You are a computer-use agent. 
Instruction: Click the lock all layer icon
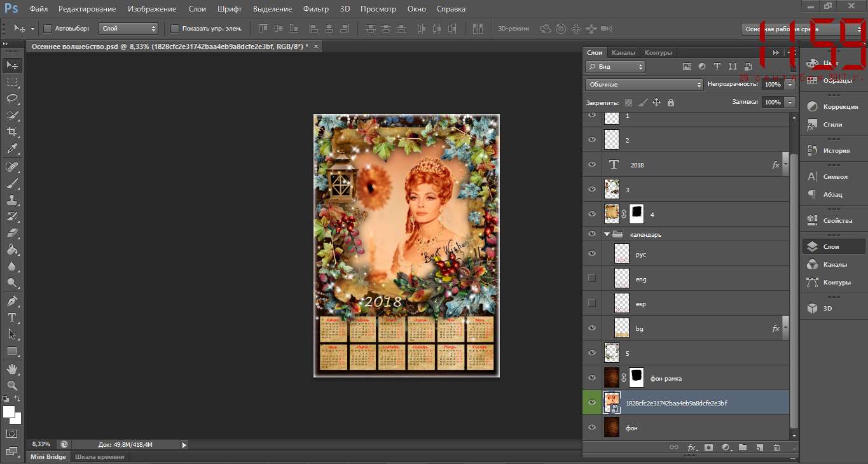coord(670,102)
